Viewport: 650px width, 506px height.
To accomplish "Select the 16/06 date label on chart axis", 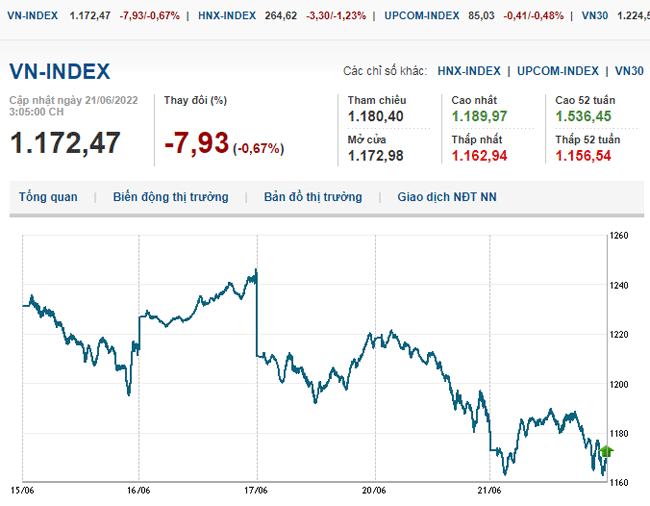I will [138, 491].
